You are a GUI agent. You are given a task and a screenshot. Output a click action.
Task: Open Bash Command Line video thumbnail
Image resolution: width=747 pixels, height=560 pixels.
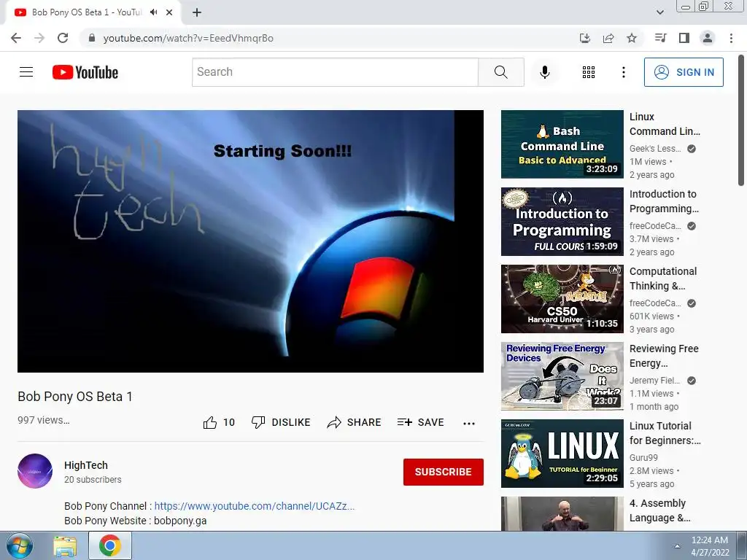point(562,144)
